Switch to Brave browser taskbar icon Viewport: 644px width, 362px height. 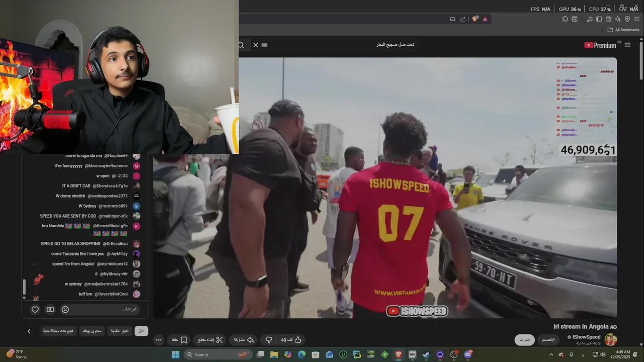[398, 354]
